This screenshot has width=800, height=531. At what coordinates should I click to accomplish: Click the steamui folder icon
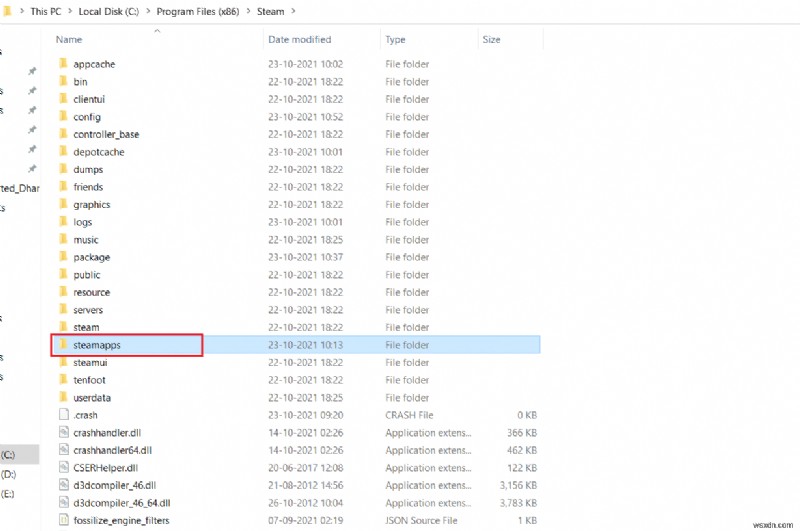click(63, 362)
